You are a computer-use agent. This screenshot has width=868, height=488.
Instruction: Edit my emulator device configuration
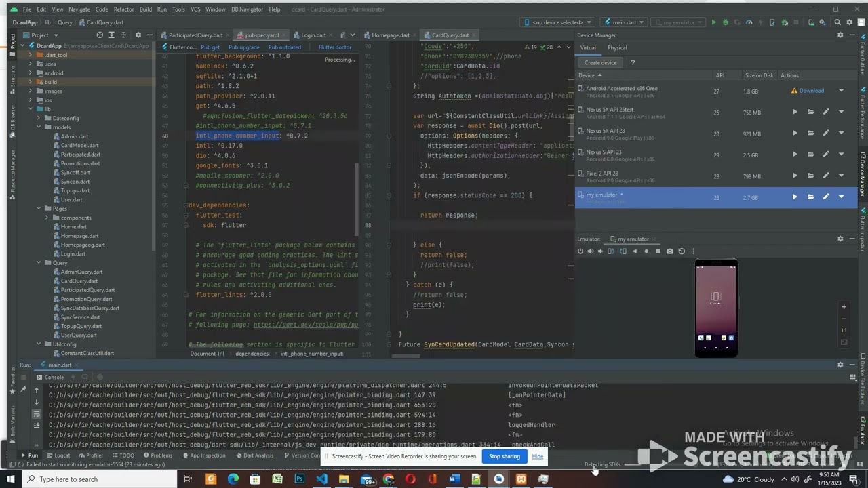tap(826, 197)
